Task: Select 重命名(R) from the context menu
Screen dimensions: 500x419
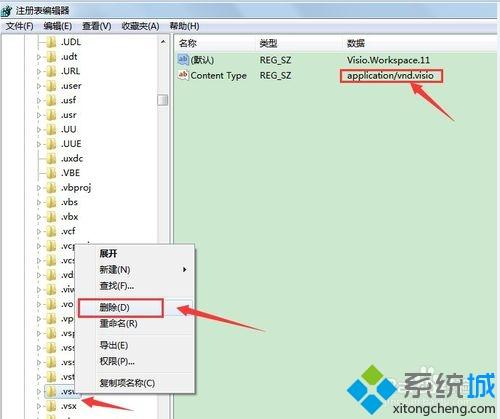Action: click(x=118, y=323)
